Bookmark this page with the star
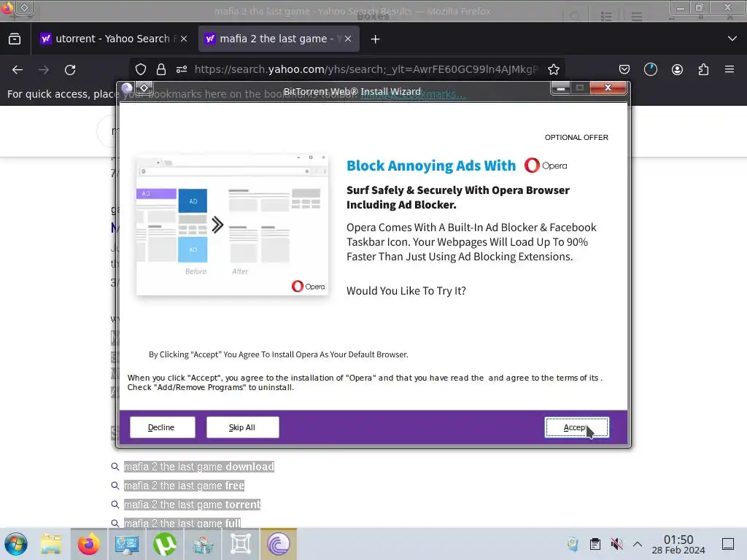Viewport: 747px width, 560px height. tap(553, 69)
